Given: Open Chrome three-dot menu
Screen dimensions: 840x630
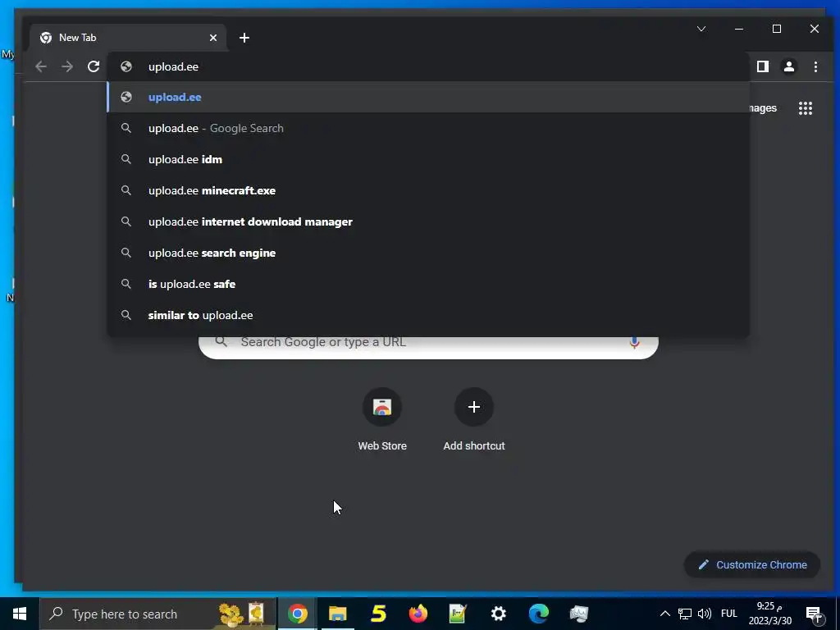Looking at the screenshot, I should pos(815,66).
